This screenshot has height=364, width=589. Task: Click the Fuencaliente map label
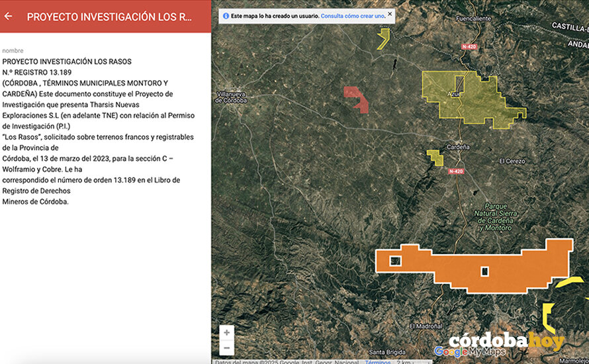click(473, 19)
